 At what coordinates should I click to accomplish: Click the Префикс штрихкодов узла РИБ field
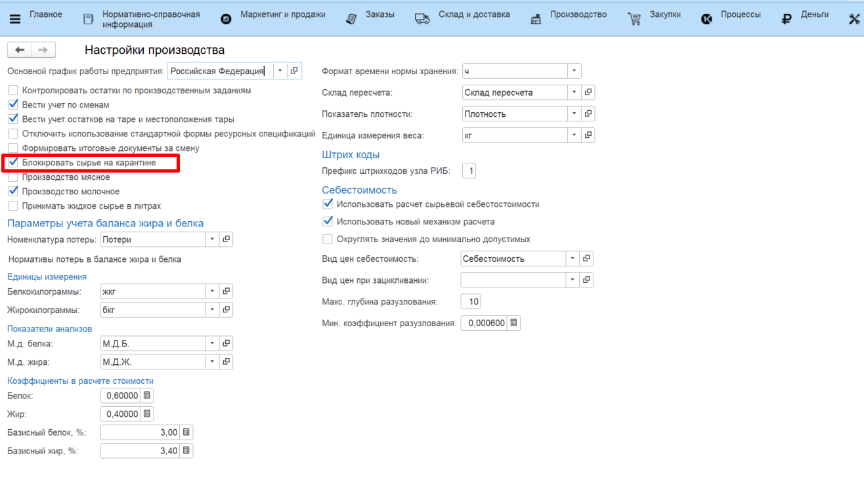click(x=469, y=171)
